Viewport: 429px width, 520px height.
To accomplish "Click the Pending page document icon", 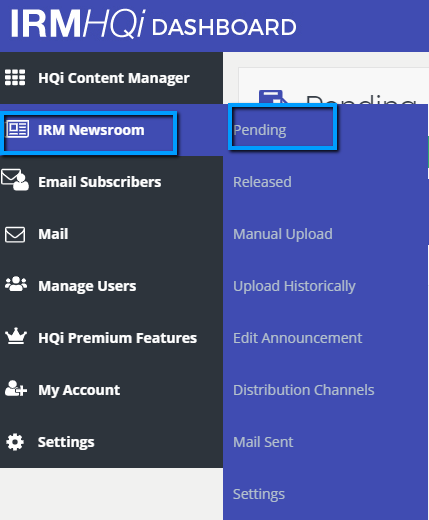I will coord(273,97).
